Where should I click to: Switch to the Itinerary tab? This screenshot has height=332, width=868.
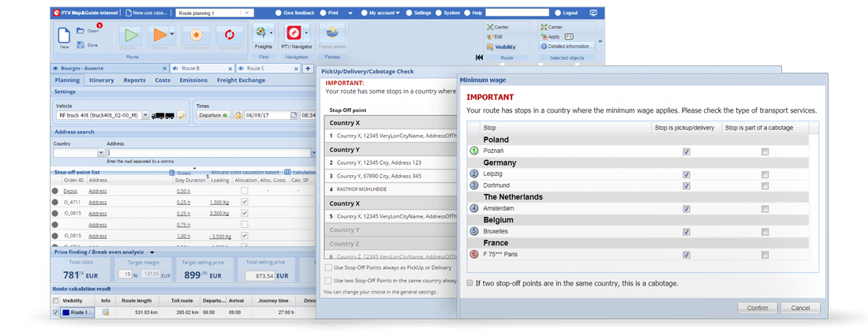tap(101, 80)
